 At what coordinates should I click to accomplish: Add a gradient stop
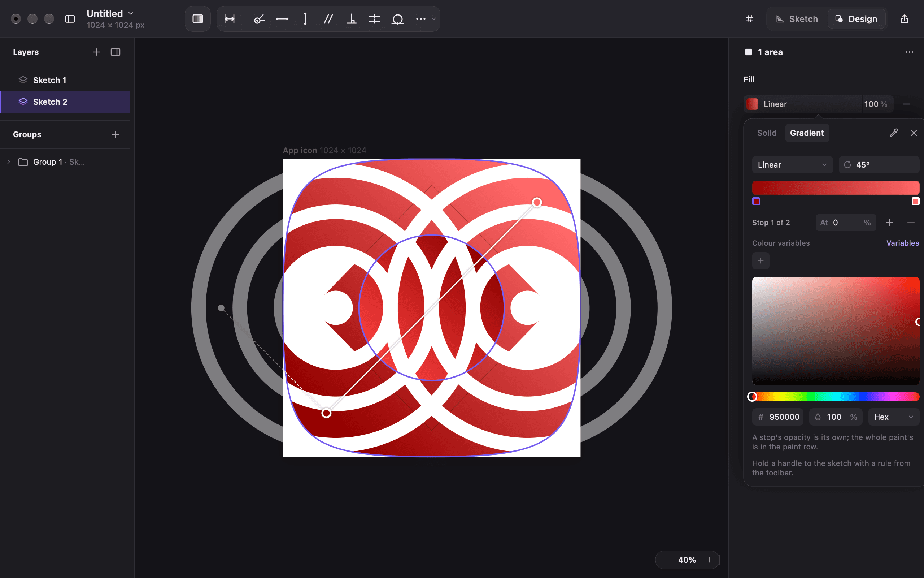[x=889, y=223]
